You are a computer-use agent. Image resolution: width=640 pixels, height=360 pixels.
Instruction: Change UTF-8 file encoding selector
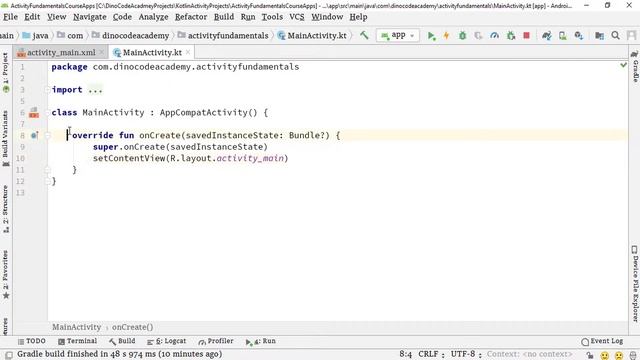click(466, 354)
